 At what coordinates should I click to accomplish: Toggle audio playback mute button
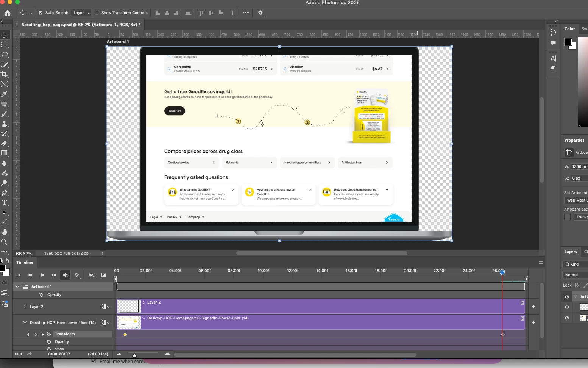pos(66,275)
